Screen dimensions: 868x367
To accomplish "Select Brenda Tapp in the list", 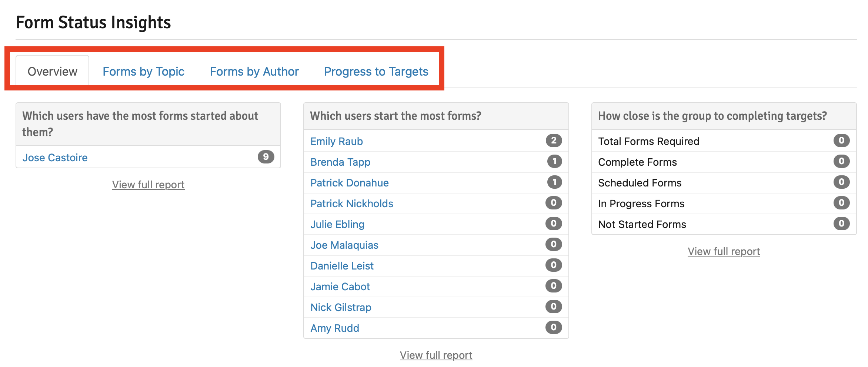I will pos(340,162).
